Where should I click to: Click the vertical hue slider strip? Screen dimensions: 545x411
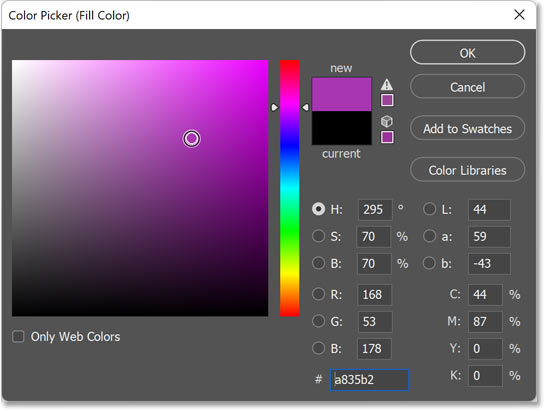(290, 188)
